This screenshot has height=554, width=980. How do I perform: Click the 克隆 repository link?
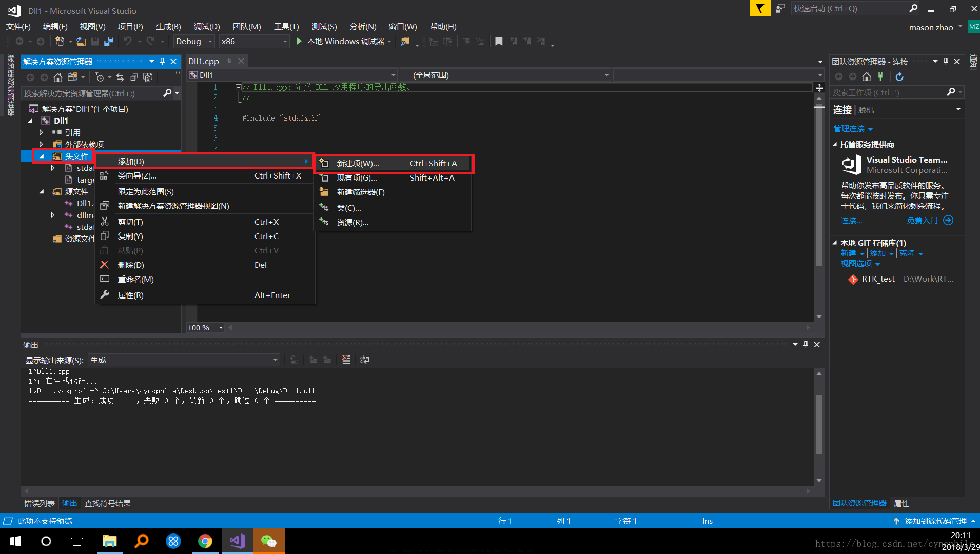coord(907,253)
